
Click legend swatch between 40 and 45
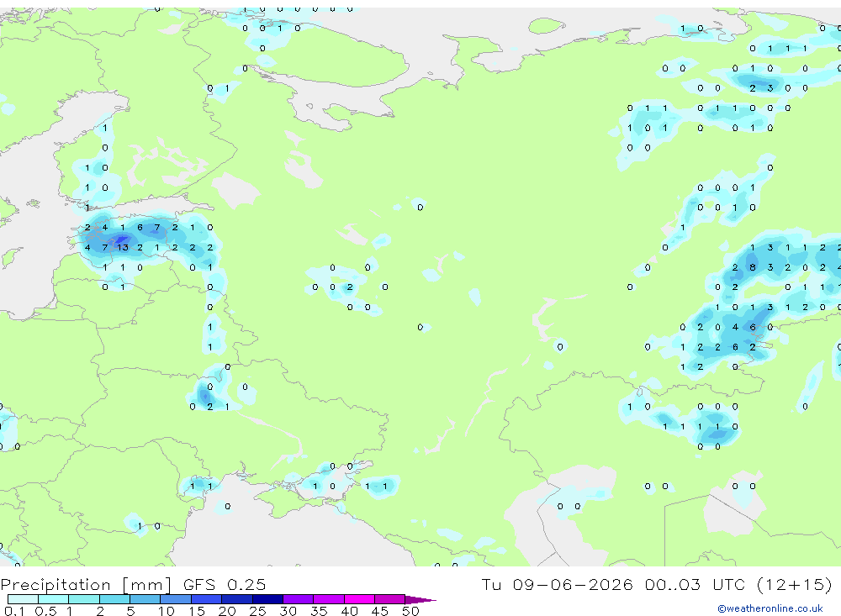[359, 599]
